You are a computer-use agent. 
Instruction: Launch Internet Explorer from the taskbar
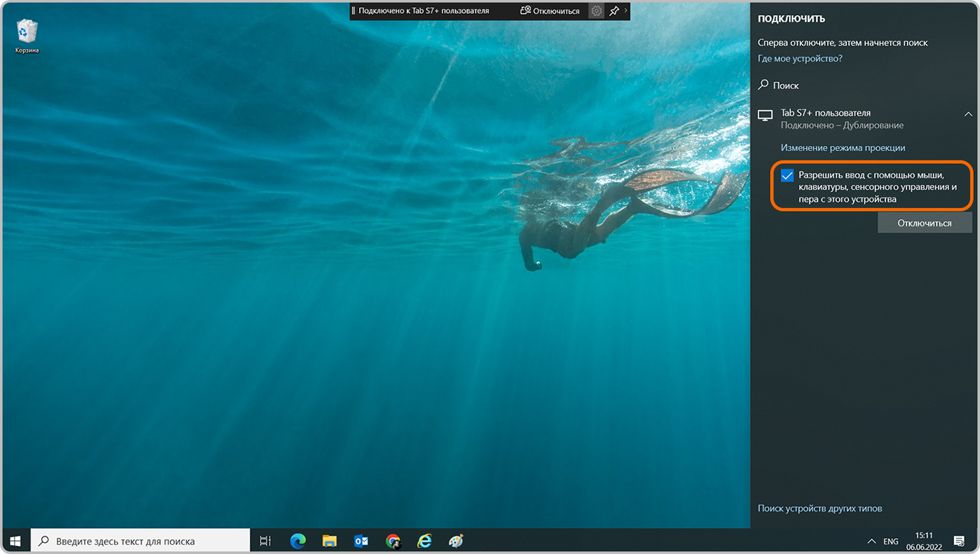424,541
